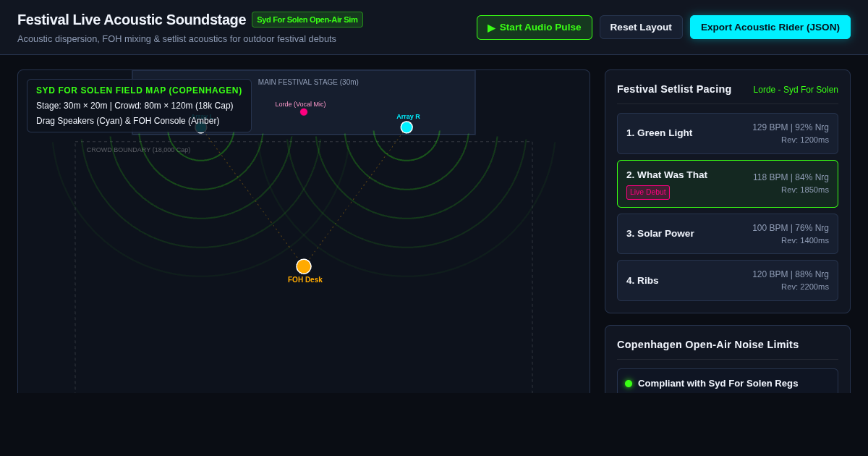
Task: Select setlist item 1. Green Light
Action: click(728, 133)
